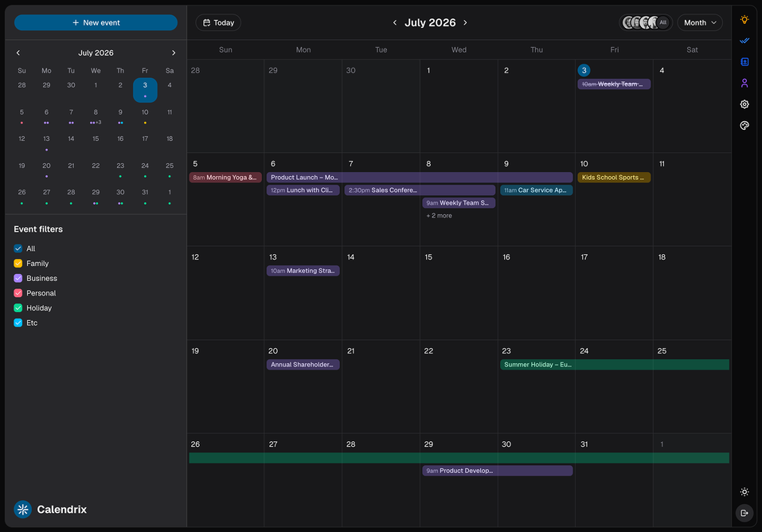Open the Morning Yoga event
Viewport: 762px width, 532px height.
coord(225,178)
